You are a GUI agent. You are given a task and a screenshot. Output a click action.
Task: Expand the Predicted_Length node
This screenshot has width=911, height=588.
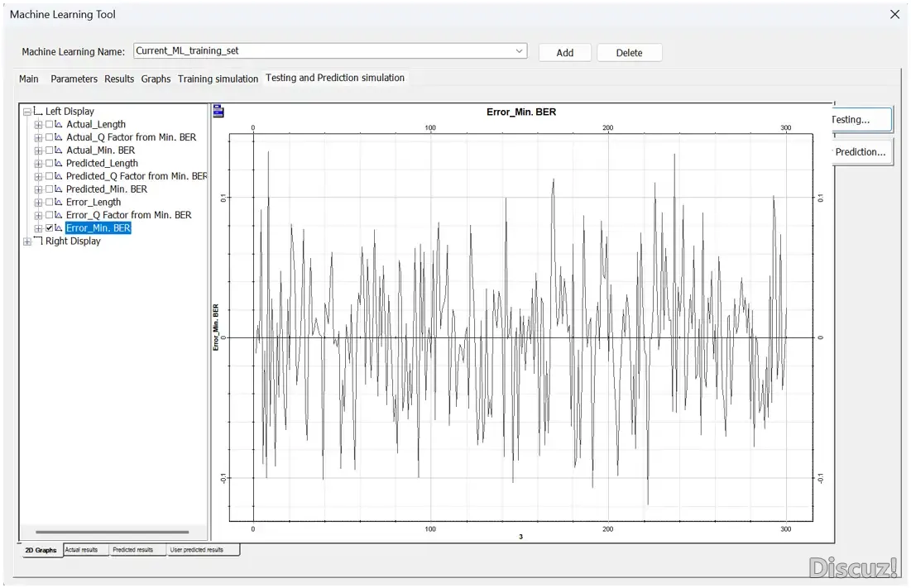click(x=38, y=164)
